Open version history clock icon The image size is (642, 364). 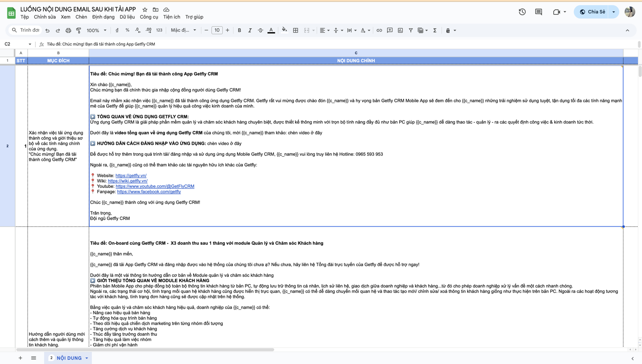[x=522, y=12]
